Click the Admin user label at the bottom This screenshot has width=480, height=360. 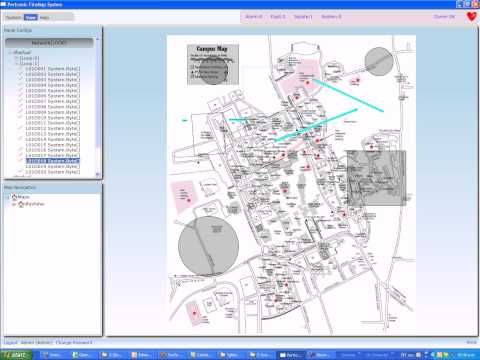[37, 342]
